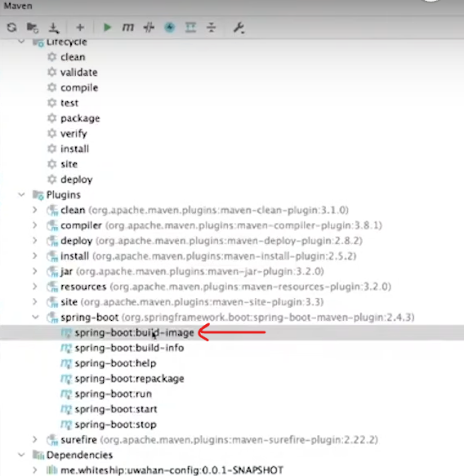Click the Execute Maven Goal 'm' icon
The width and height of the screenshot is (464, 476).
(x=127, y=28)
